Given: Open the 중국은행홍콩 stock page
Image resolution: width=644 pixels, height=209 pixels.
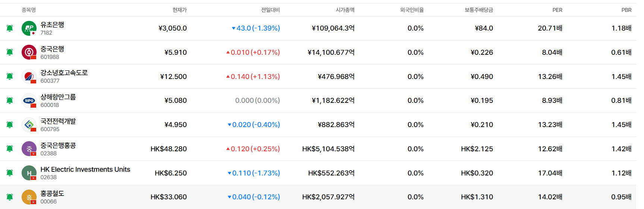Looking at the screenshot, I should [x=58, y=145].
